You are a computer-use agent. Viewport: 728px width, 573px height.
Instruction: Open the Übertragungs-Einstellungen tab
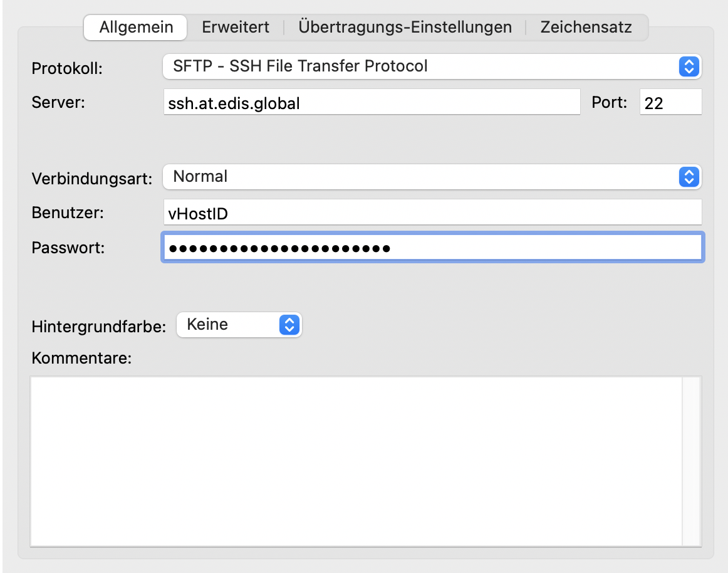pos(405,28)
